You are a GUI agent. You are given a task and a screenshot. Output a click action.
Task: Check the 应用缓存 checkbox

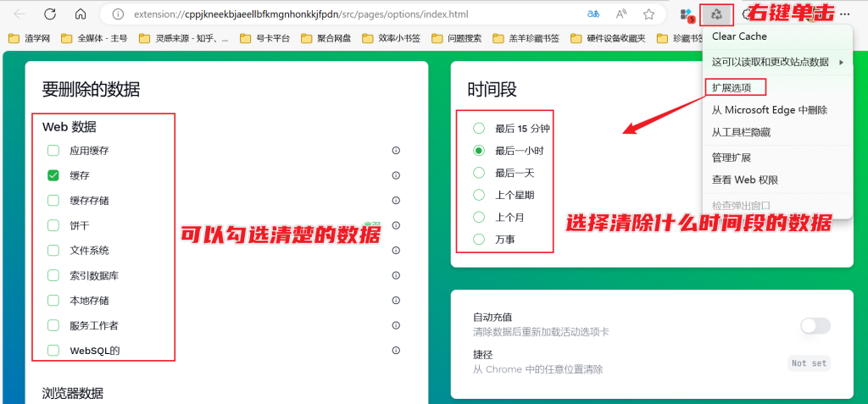click(x=53, y=151)
